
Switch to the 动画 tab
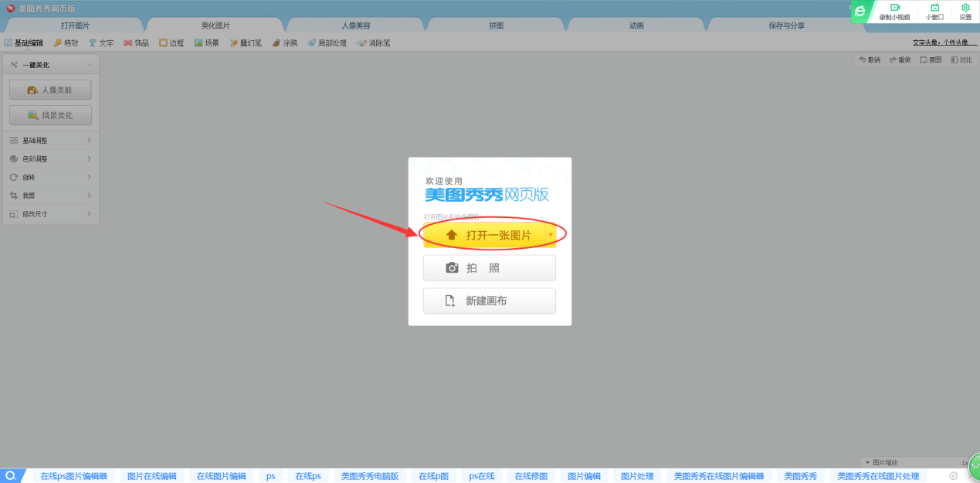[636, 26]
